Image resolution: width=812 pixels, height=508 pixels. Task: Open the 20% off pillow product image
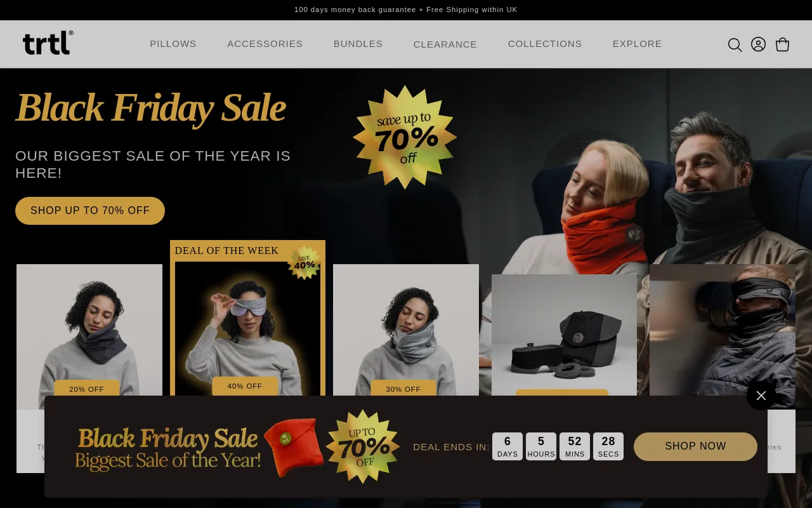[89, 330]
